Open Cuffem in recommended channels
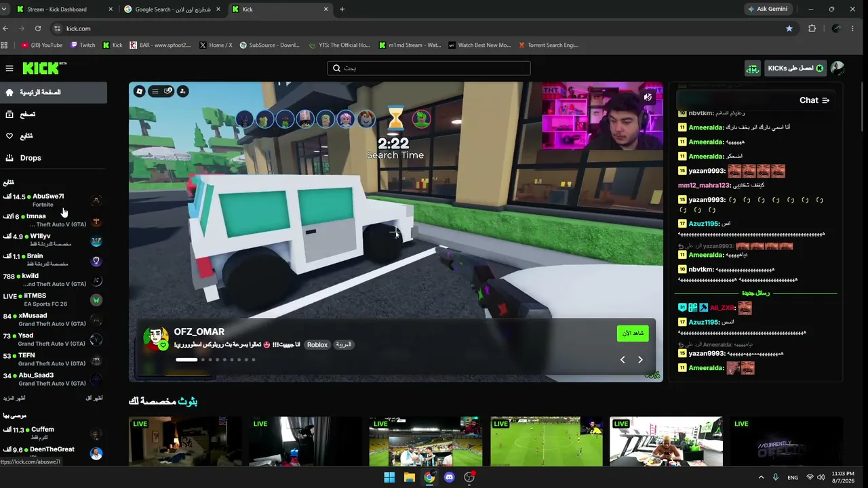 (x=53, y=433)
